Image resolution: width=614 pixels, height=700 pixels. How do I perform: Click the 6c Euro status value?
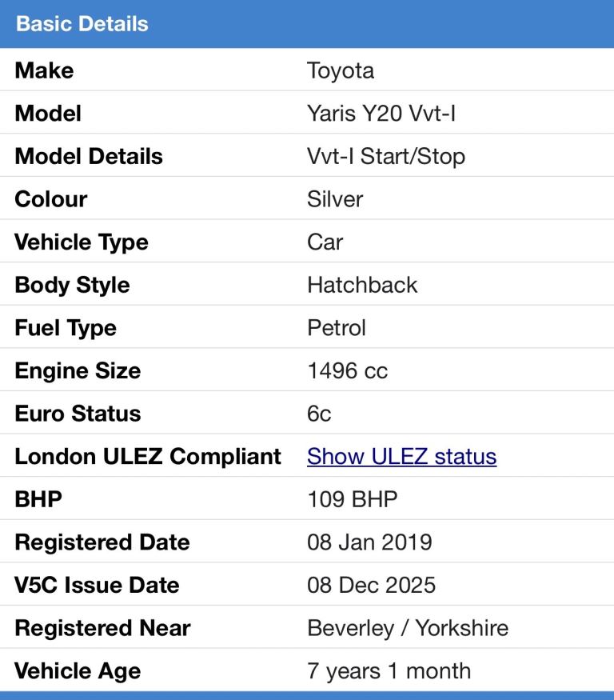point(319,414)
